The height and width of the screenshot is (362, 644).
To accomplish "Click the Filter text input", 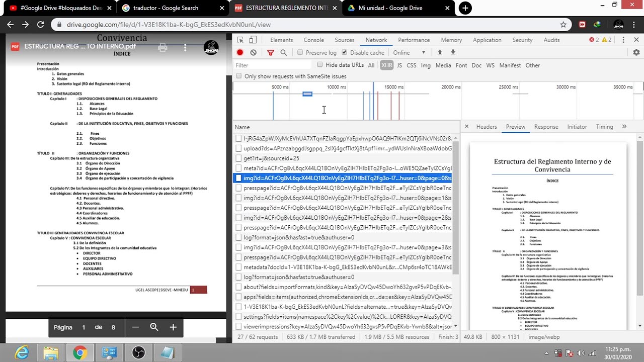I will pyautogui.click(x=273, y=65).
